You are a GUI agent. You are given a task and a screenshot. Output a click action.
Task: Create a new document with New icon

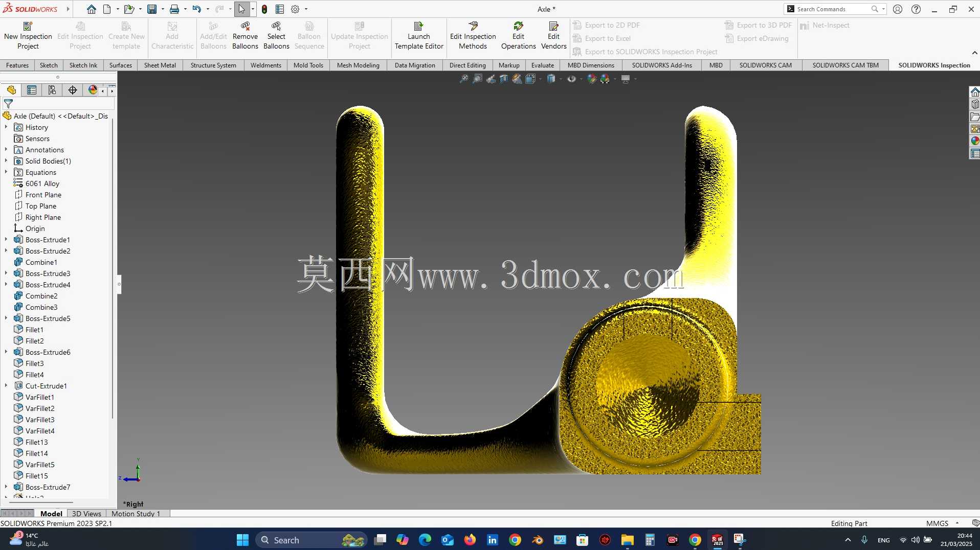click(x=107, y=9)
